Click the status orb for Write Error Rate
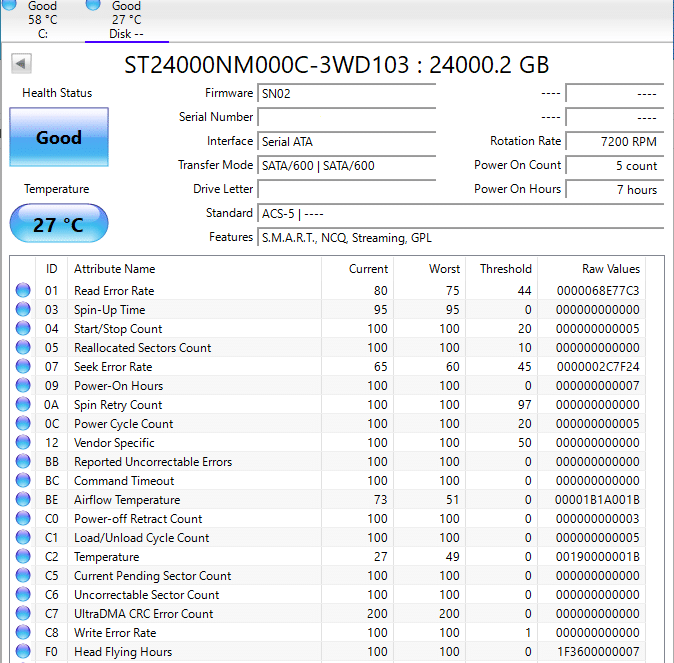Image resolution: width=674 pixels, height=663 pixels. tap(23, 632)
